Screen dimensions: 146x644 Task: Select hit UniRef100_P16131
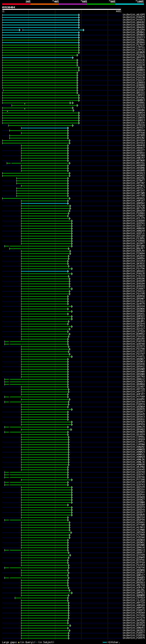134,55
